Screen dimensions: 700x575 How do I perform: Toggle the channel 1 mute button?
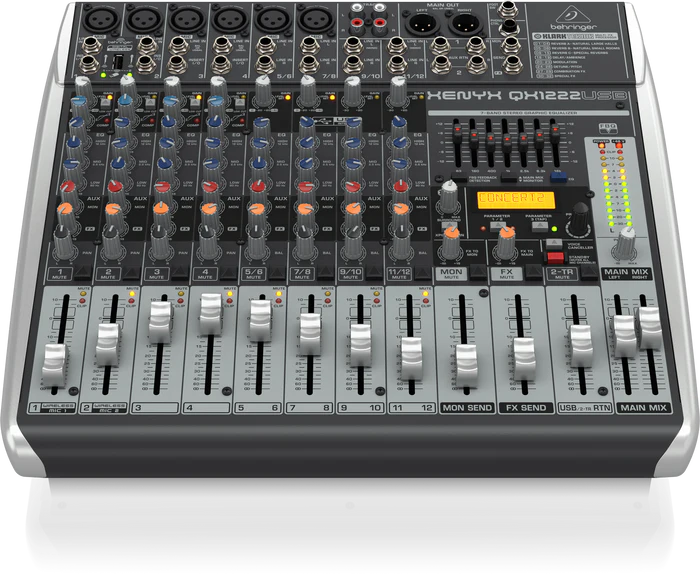tap(62, 273)
